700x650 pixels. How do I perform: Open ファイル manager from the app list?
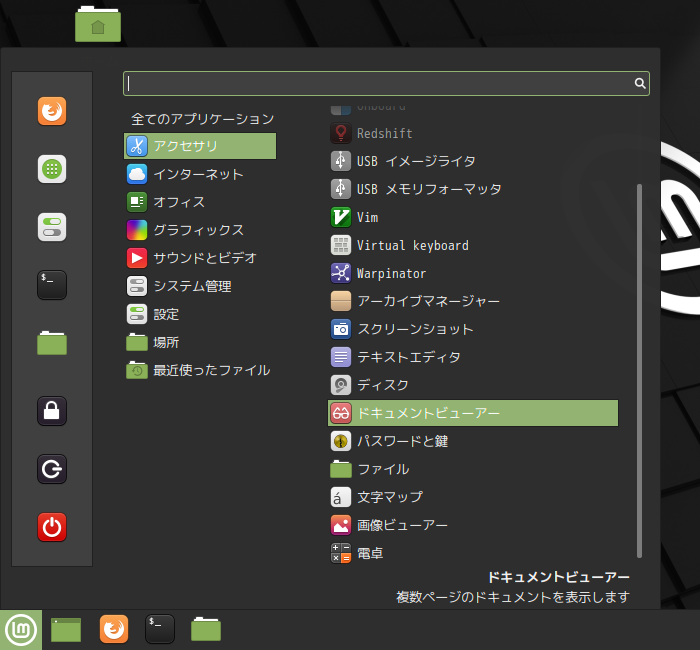473,469
